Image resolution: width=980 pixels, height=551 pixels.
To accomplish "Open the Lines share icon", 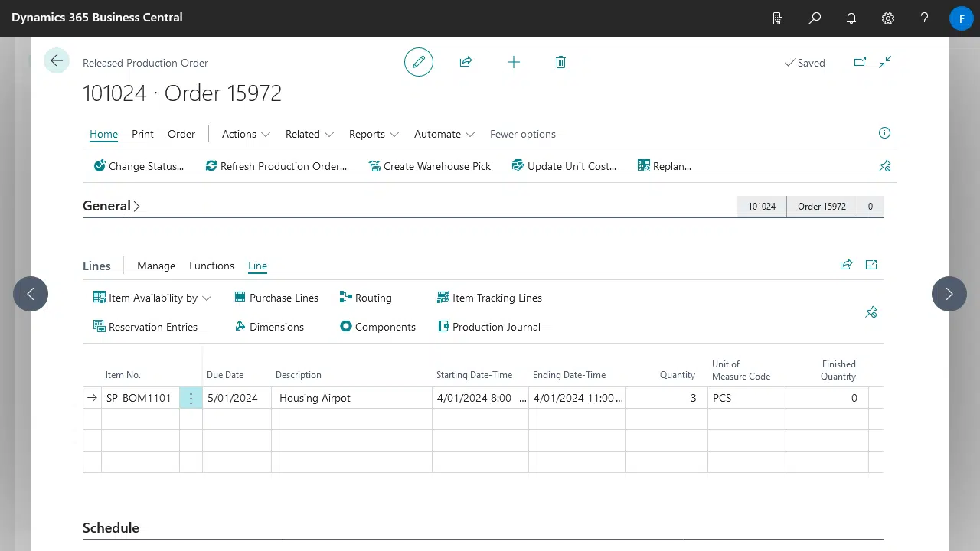I will pyautogui.click(x=846, y=265).
